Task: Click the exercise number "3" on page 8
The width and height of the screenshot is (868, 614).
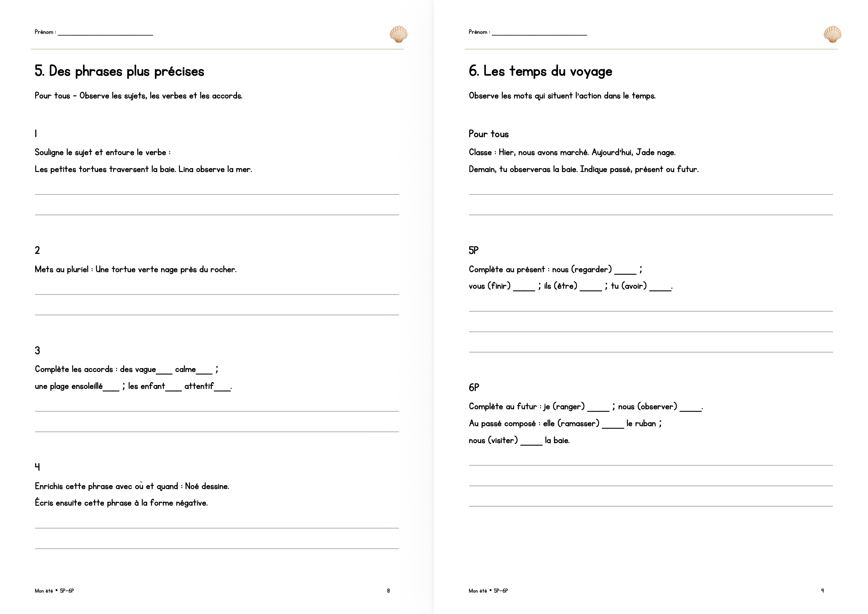Action: click(37, 351)
